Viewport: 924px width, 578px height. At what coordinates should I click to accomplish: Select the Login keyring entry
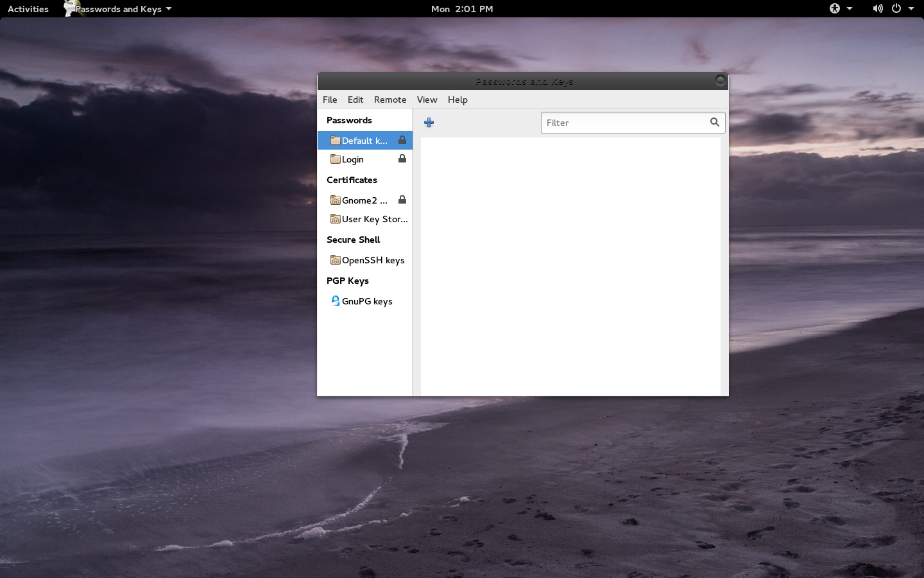365,159
